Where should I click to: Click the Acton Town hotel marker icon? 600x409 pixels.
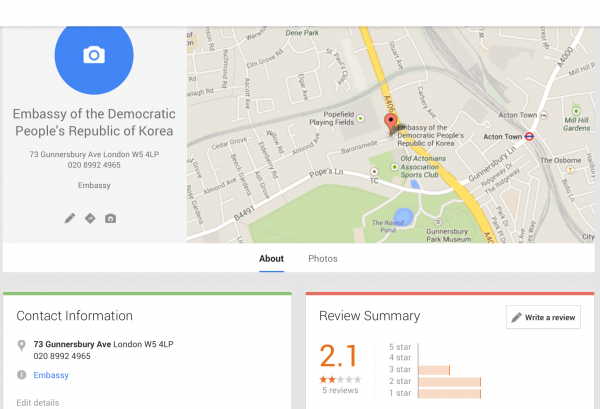(543, 115)
